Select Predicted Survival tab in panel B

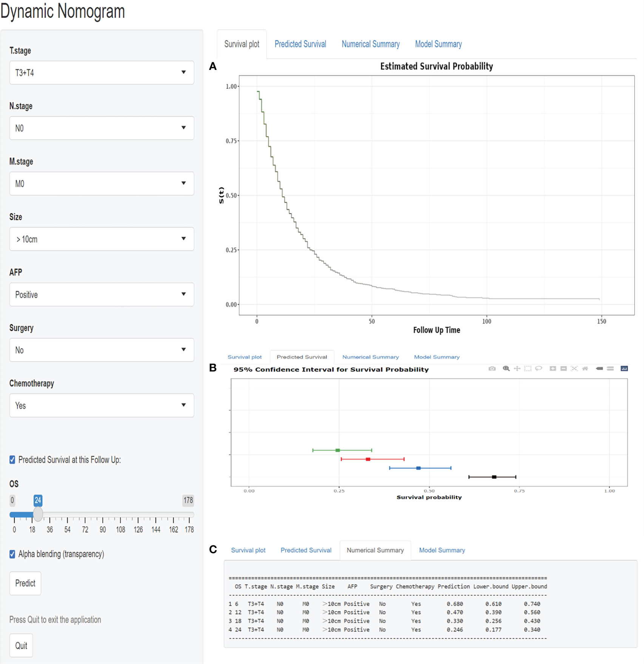[x=302, y=357]
